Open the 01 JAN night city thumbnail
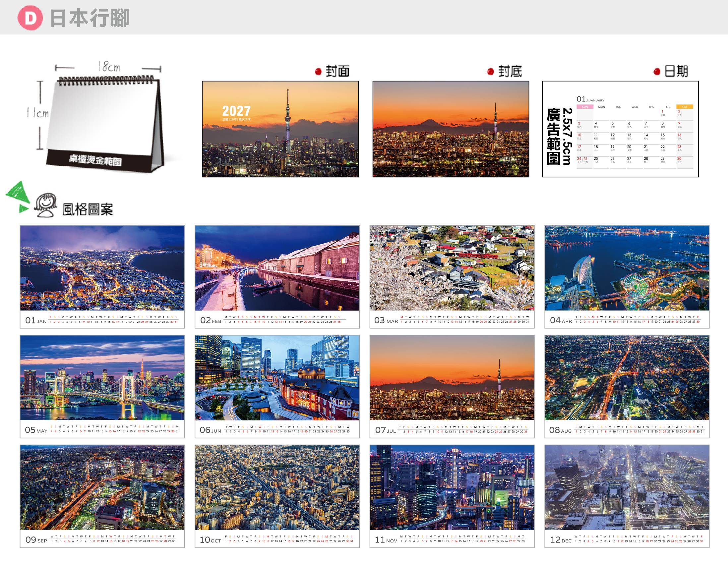This screenshot has height=564, width=728. 102,276
